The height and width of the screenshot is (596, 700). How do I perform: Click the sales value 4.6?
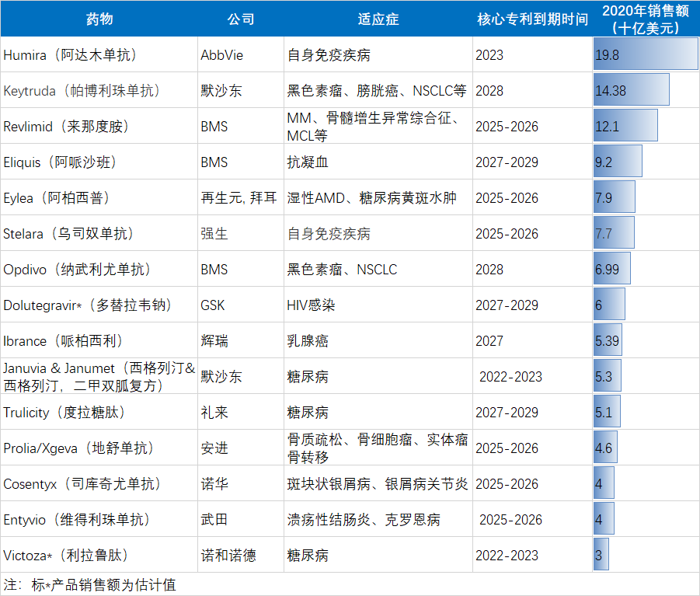[605, 447]
